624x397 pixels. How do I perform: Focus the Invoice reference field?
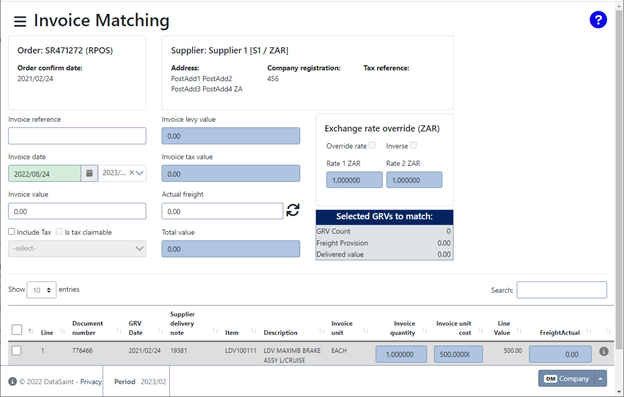[77, 136]
